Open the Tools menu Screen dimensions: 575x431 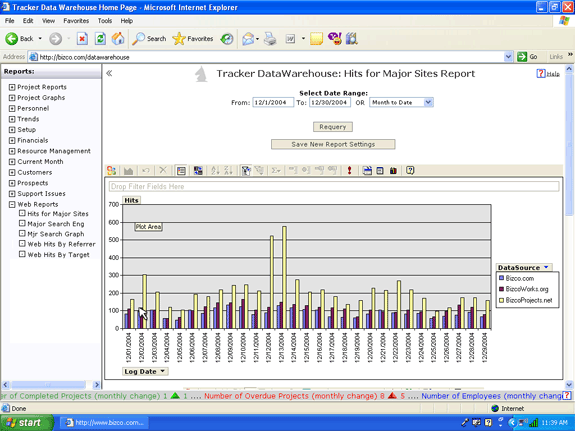105,21
